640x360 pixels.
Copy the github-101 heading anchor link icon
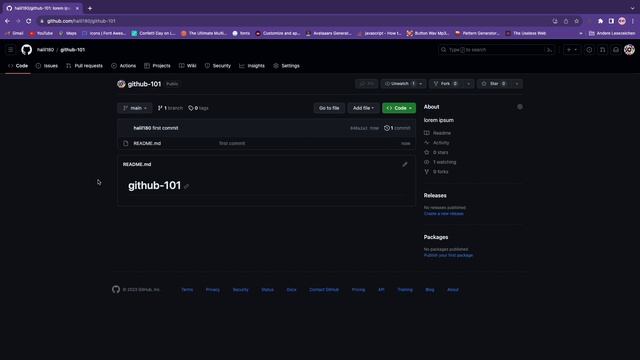coord(186,187)
